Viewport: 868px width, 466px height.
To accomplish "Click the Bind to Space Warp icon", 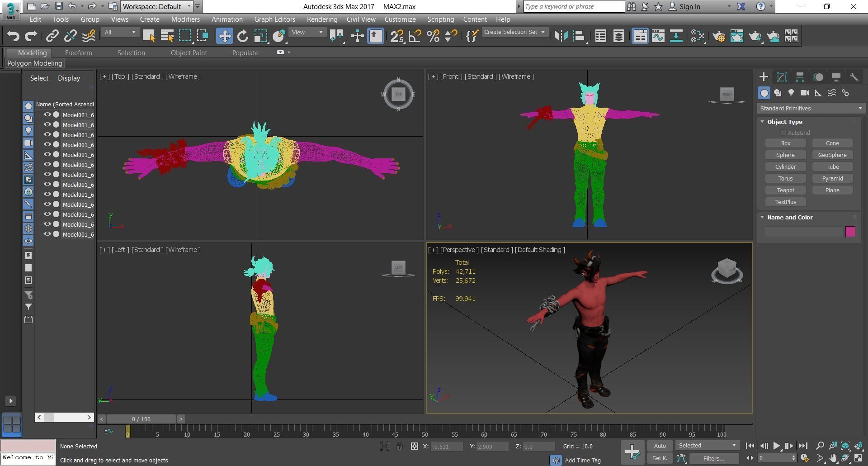I will 89,36.
